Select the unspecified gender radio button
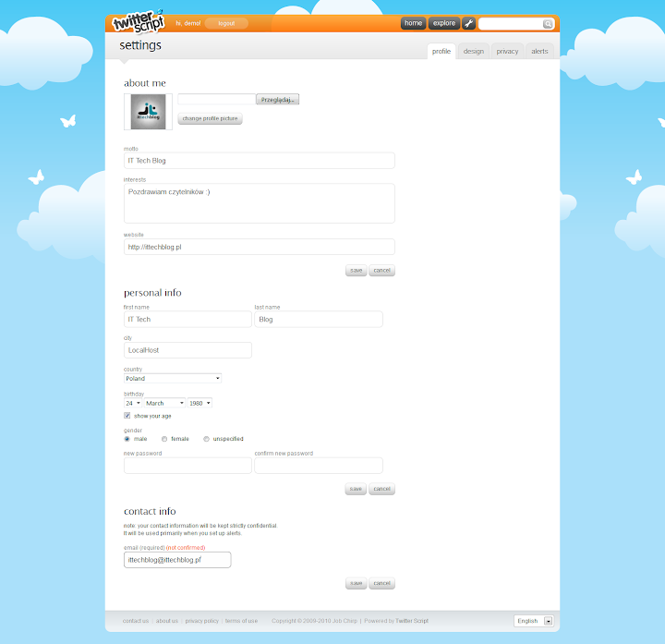The image size is (665, 644). [207, 439]
